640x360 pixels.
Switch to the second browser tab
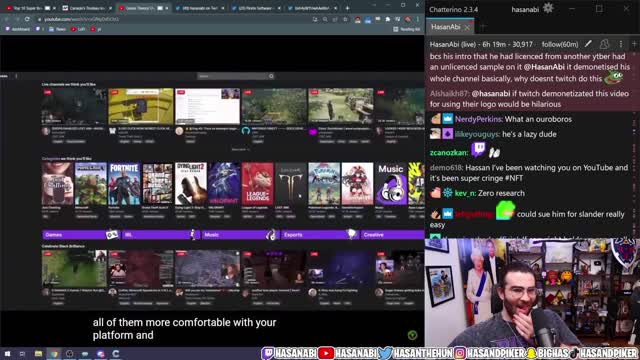click(x=87, y=8)
